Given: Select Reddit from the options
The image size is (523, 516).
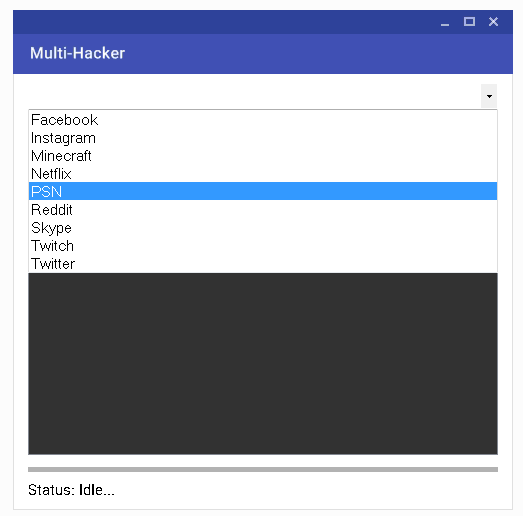Looking at the screenshot, I should click(263, 209).
